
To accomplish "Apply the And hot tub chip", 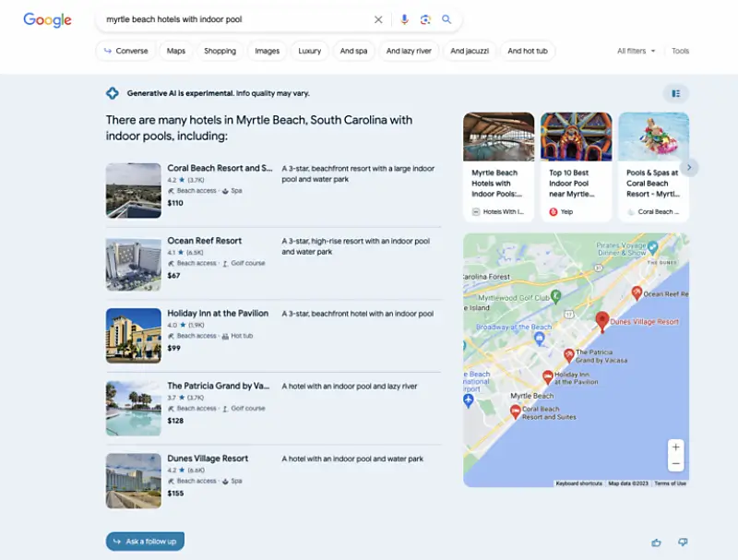I will (528, 51).
